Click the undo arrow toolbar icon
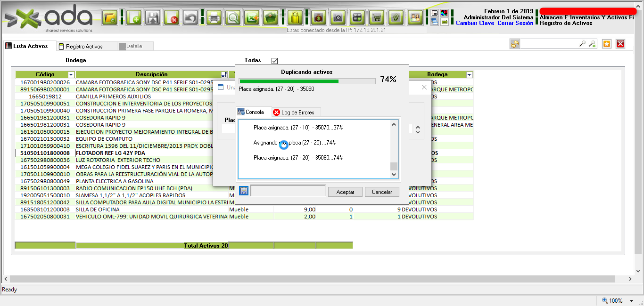Screen dimensions: 644x306 coord(190,18)
